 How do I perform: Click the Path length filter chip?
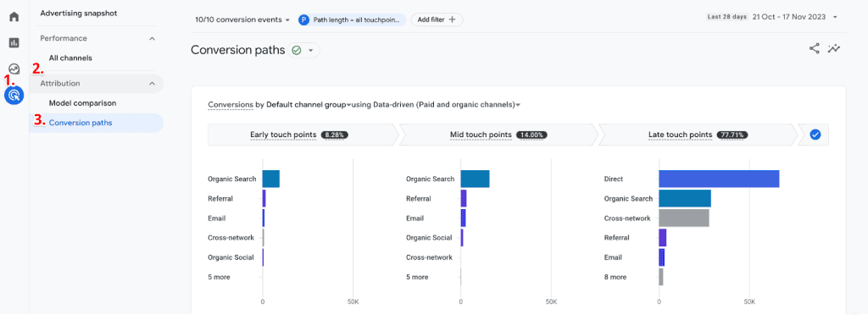352,19
